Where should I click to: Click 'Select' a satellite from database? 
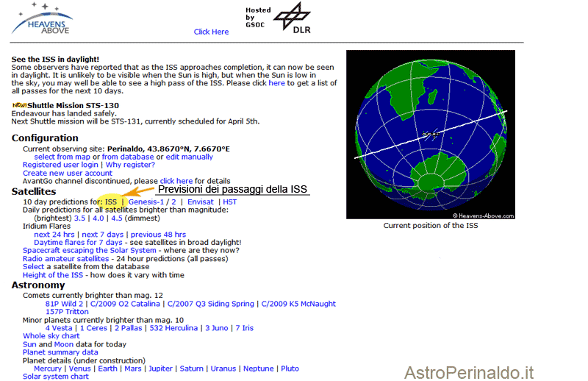[x=33, y=266]
